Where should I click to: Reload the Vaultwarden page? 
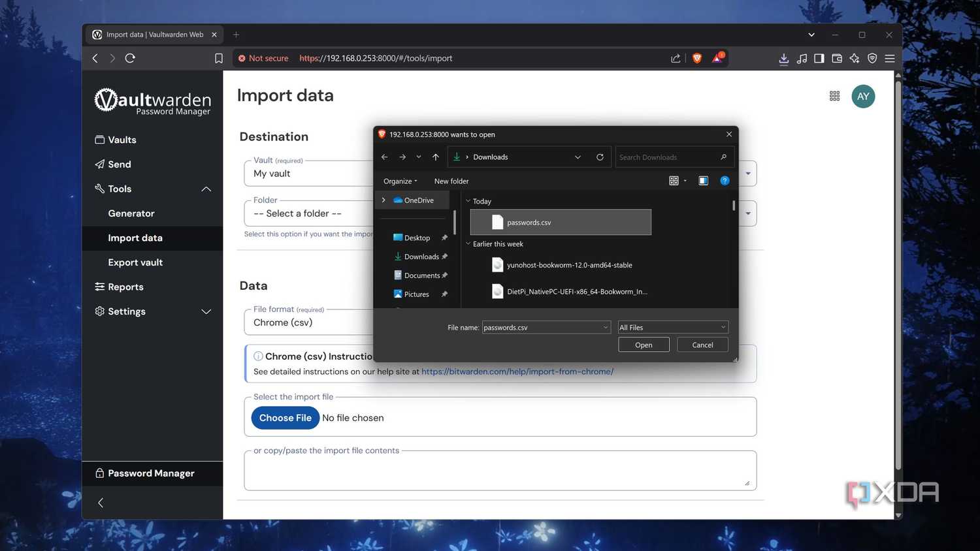tap(130, 58)
